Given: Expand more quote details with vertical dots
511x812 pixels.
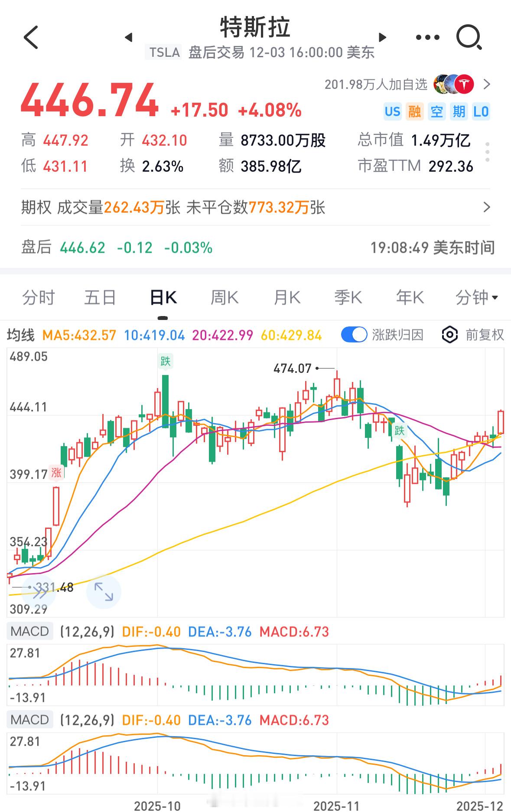Looking at the screenshot, I should pyautogui.click(x=488, y=152).
